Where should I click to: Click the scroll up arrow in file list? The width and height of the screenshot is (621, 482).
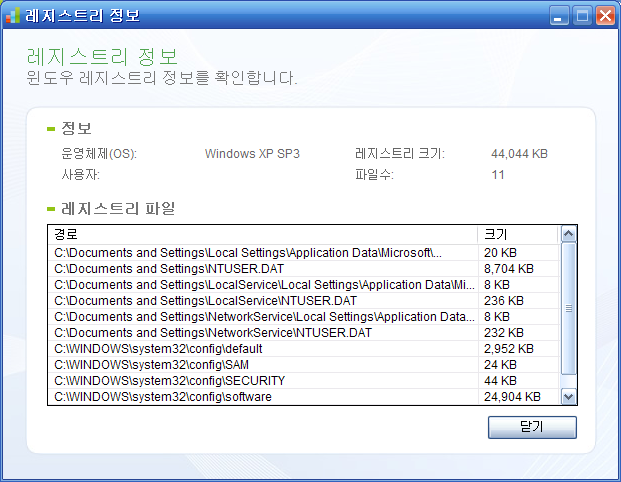point(569,234)
